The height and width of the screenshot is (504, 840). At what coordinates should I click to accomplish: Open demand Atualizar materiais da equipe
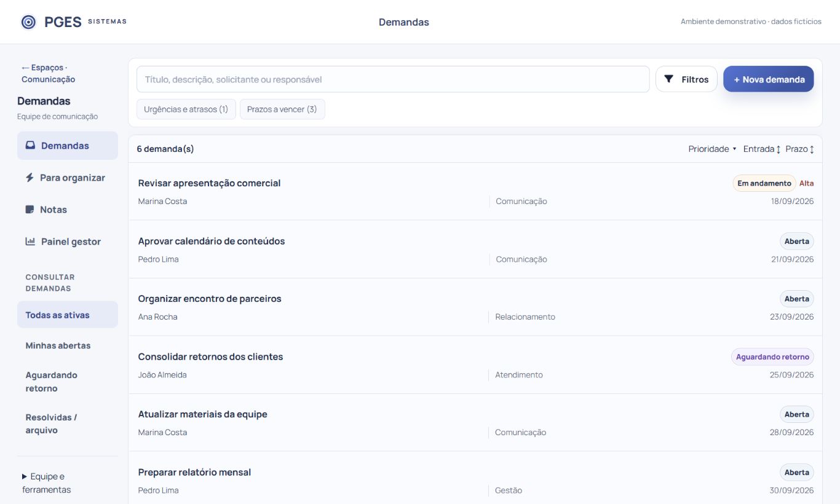[x=475, y=422]
